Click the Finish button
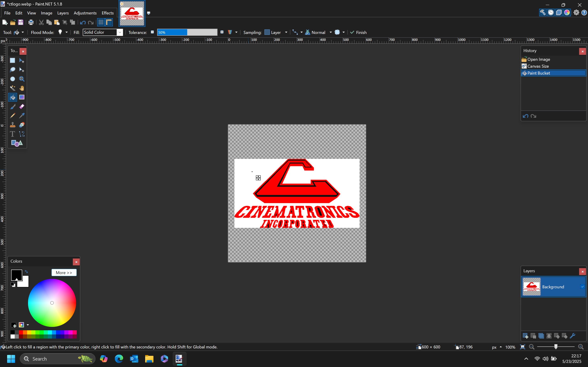The width and height of the screenshot is (588, 367). pyautogui.click(x=358, y=32)
